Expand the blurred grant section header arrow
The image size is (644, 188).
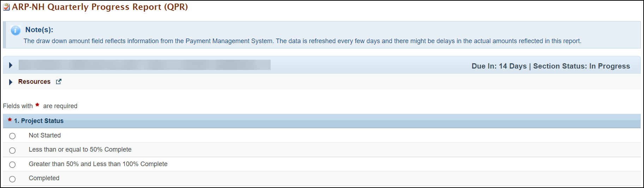pos(11,65)
